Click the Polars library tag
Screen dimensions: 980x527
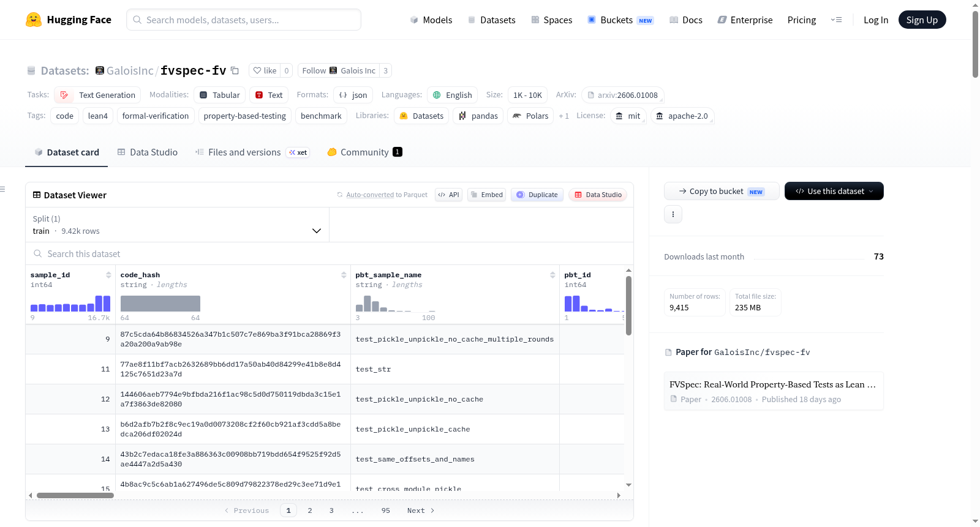coord(530,116)
